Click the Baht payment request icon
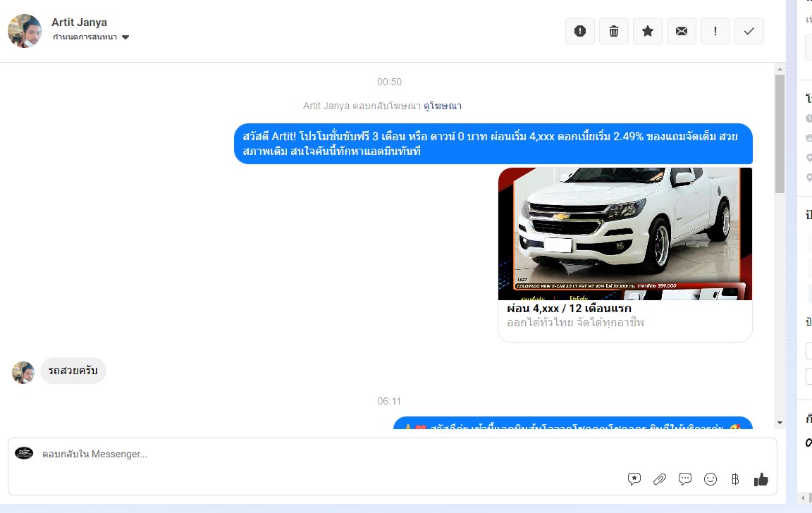 coord(735,479)
